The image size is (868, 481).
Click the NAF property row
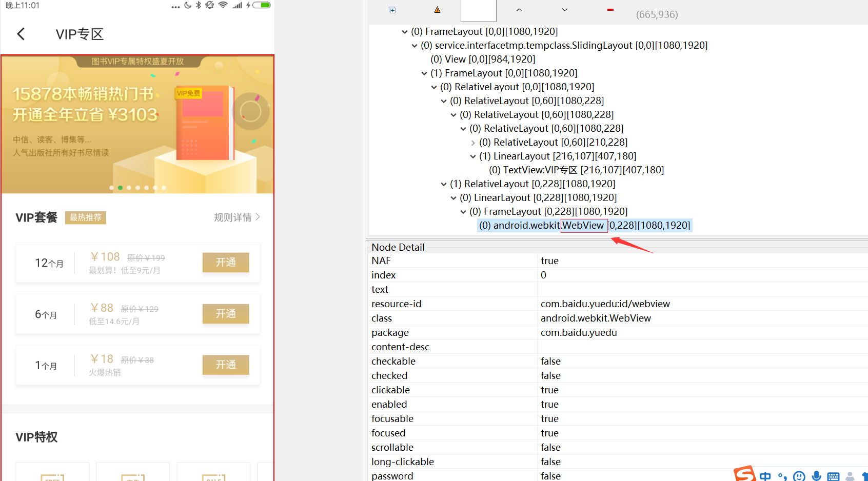click(618, 260)
